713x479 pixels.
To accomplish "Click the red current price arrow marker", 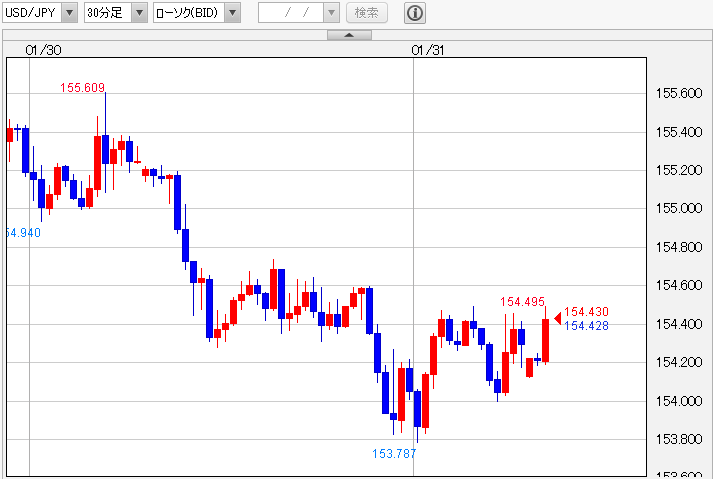I will click(x=558, y=318).
